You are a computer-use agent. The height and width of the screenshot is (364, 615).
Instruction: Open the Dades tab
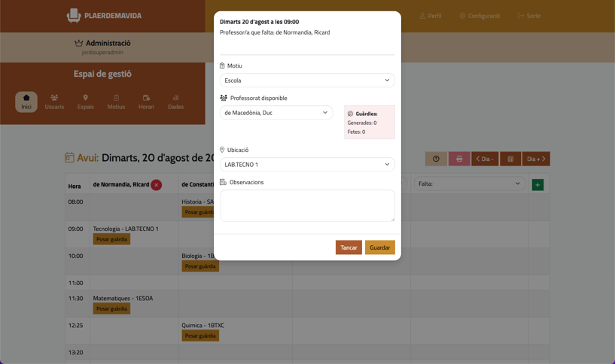[175, 102]
